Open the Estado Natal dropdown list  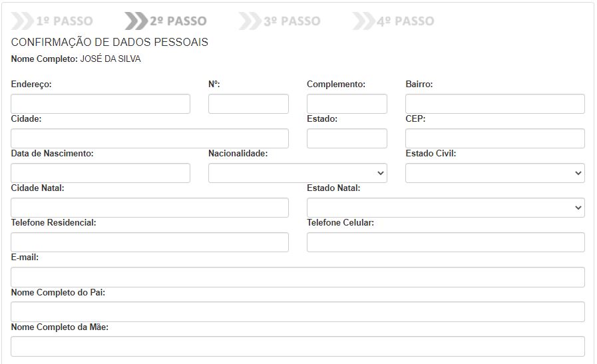tap(445, 208)
